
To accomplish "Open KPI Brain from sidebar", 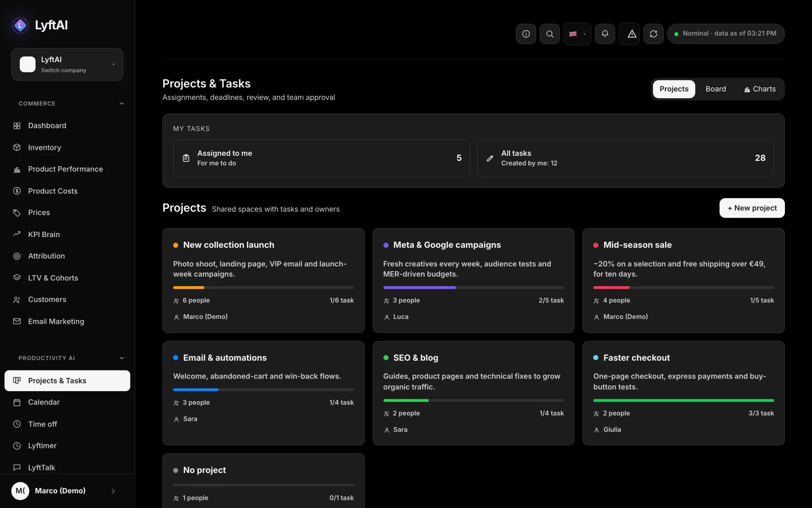I will tap(67, 235).
